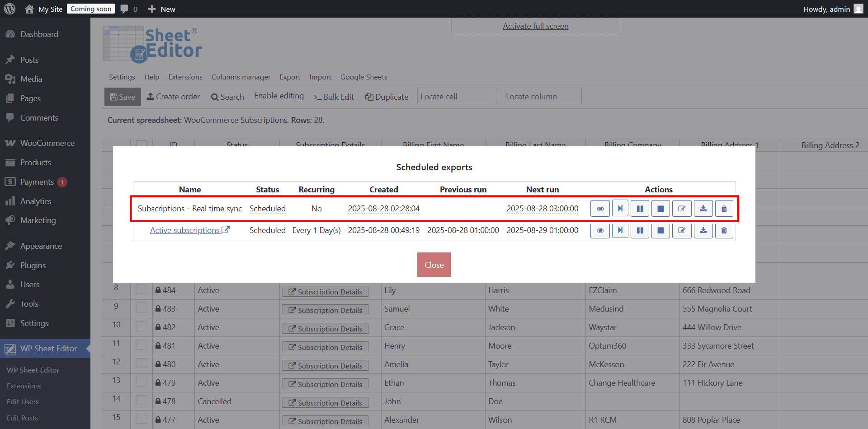Open the comments bubble in admin bar
This screenshot has width=868, height=429.
point(129,9)
